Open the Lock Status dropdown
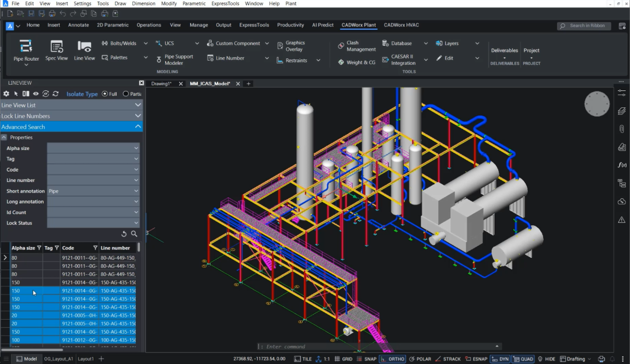This screenshot has width=630, height=364. [93, 223]
